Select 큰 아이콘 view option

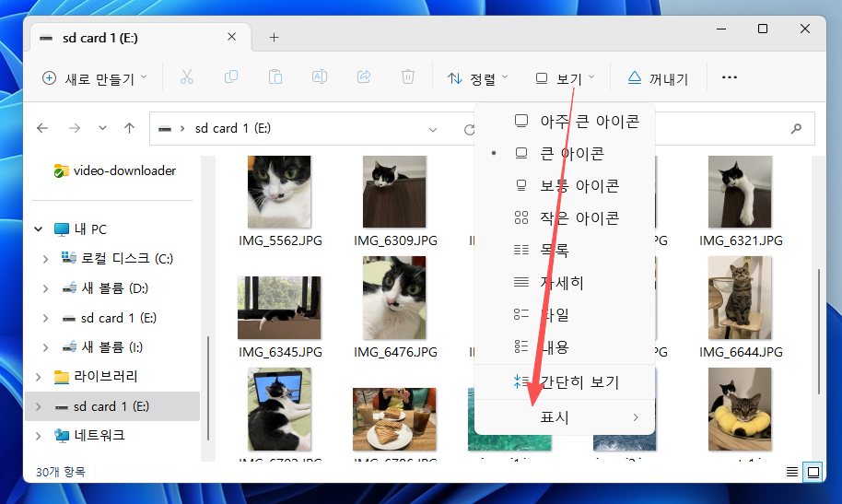[565, 154]
